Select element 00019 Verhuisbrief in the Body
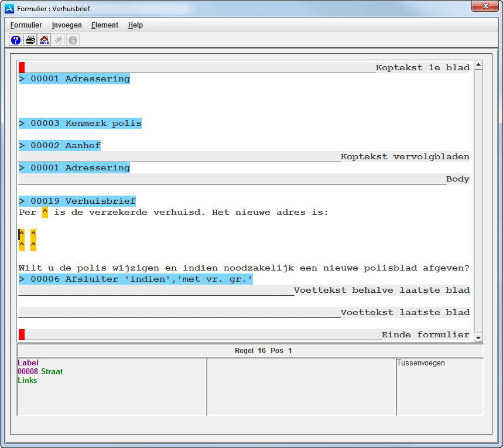This screenshot has width=503, height=448. click(x=77, y=200)
